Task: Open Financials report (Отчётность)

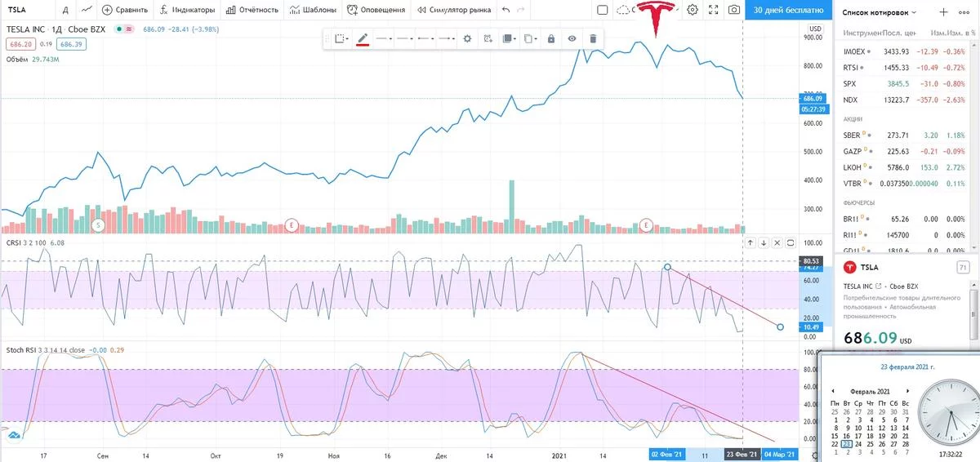Action: (252, 10)
